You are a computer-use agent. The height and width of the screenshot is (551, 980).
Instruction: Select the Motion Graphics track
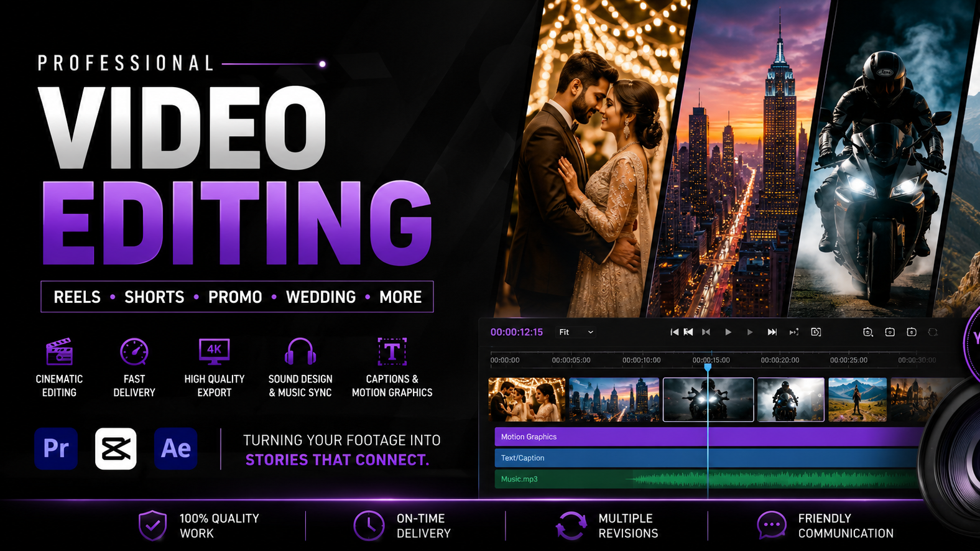click(709, 437)
